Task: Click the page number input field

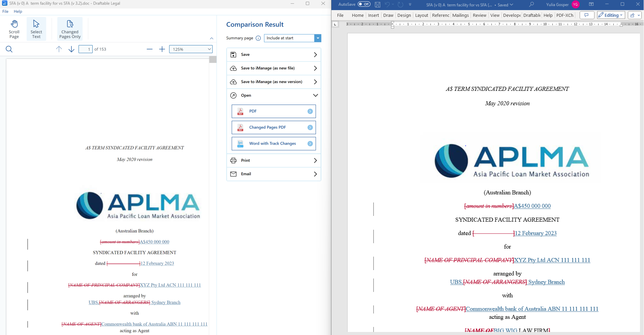Action: click(86, 49)
